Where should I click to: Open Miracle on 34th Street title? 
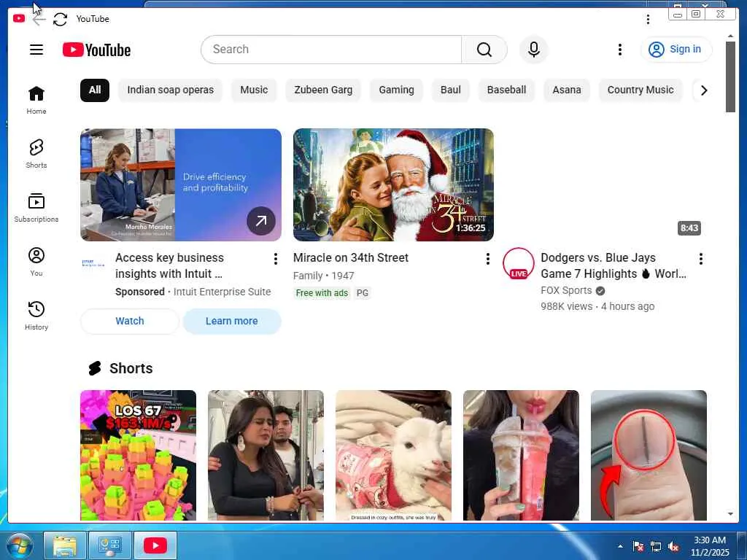[351, 257]
